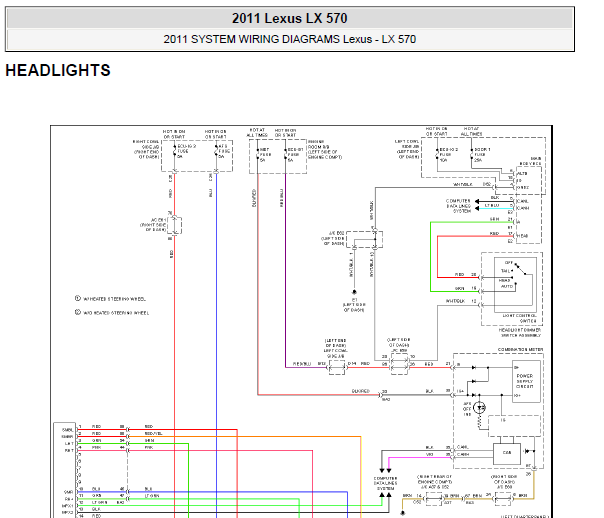Viewport: 604px width, 518px height.
Task: Click the "2011 Lexus LX 570" title bar
Action: [x=290, y=18]
